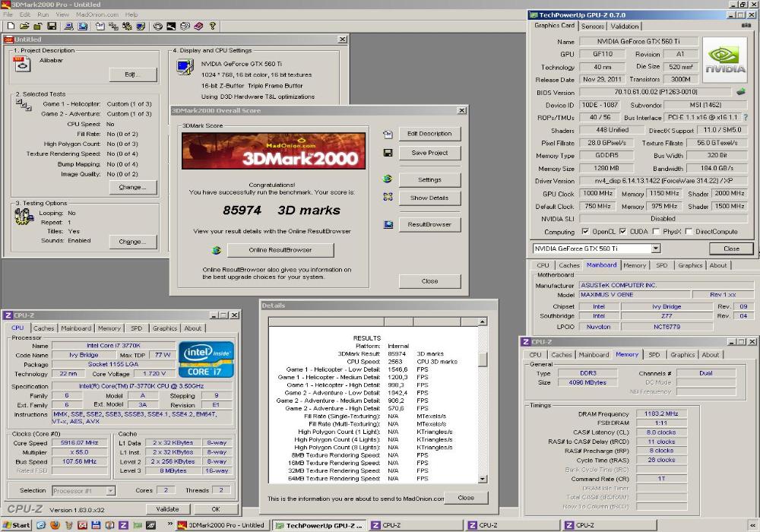Click the Intel Core i7 logo in CPU-Z
760x532 pixels.
coord(207,359)
